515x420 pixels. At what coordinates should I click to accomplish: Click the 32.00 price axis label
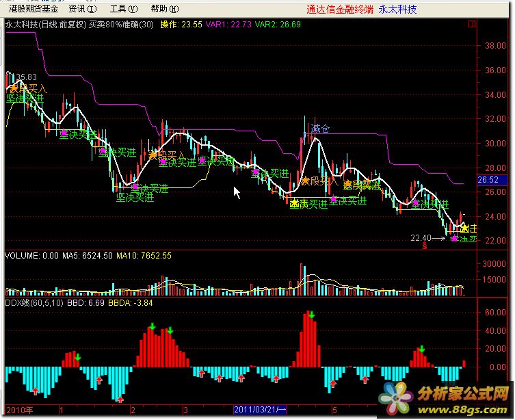tap(496, 118)
